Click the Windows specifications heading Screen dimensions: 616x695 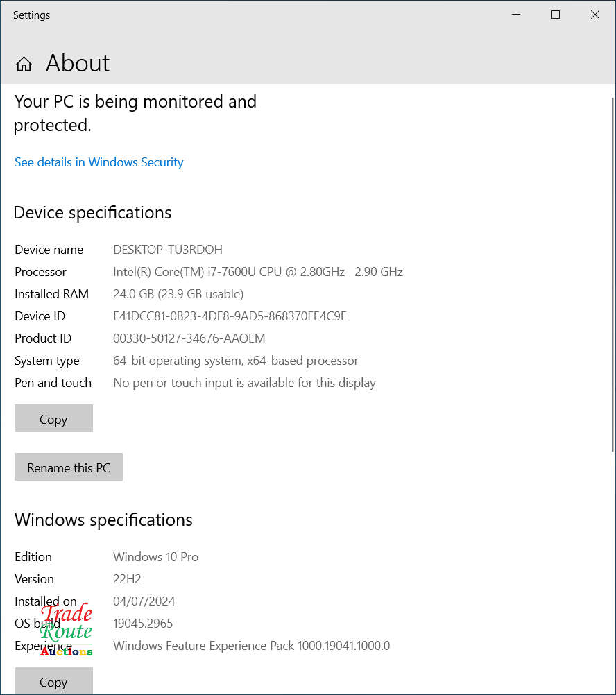pyautogui.click(x=103, y=520)
